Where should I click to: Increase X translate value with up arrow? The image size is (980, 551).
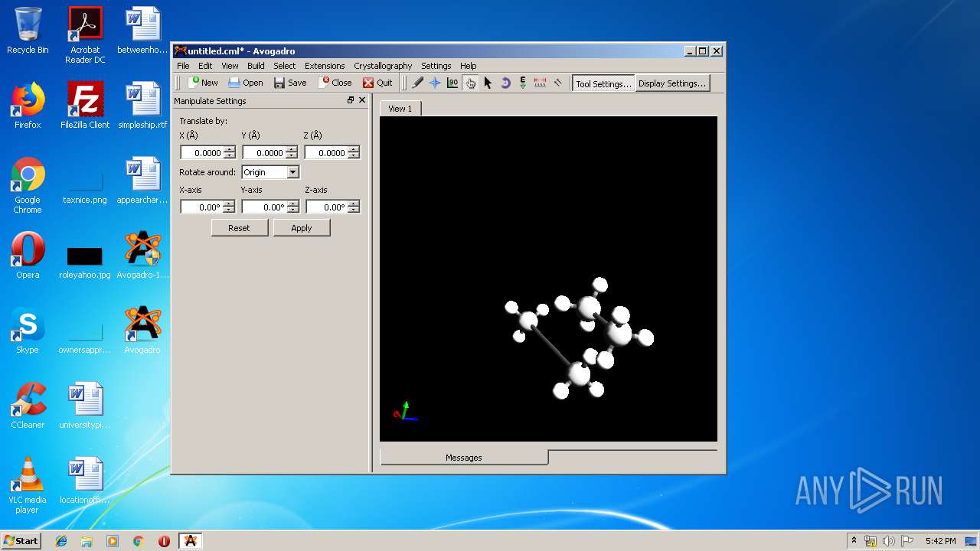point(230,150)
